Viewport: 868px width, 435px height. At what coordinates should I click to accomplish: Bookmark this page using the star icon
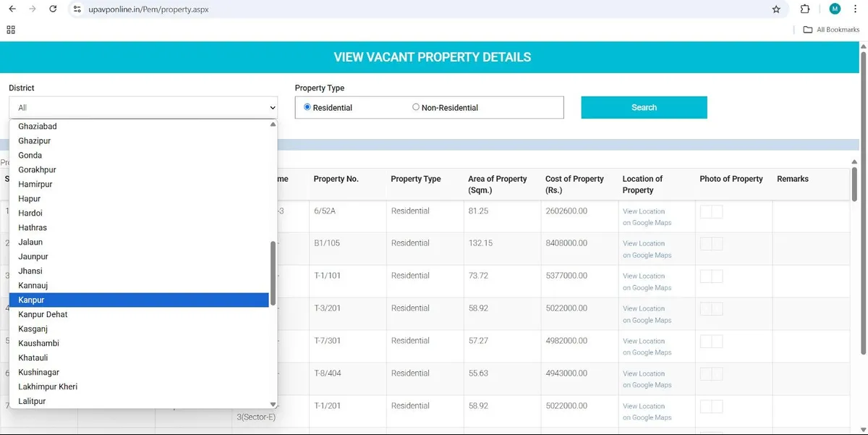click(x=776, y=9)
